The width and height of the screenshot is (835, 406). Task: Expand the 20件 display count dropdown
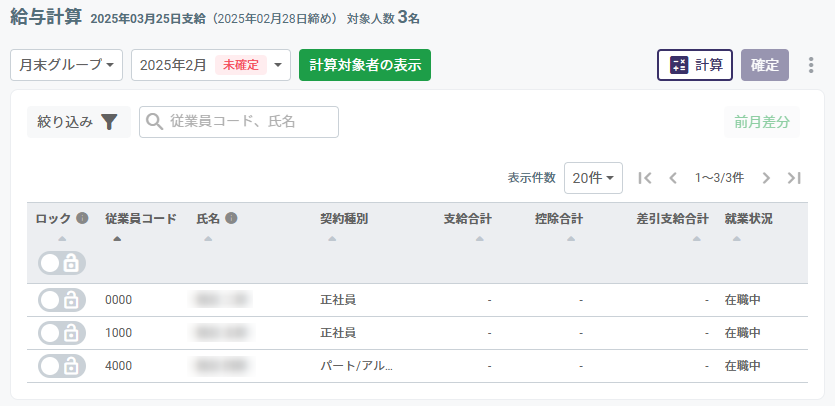593,178
